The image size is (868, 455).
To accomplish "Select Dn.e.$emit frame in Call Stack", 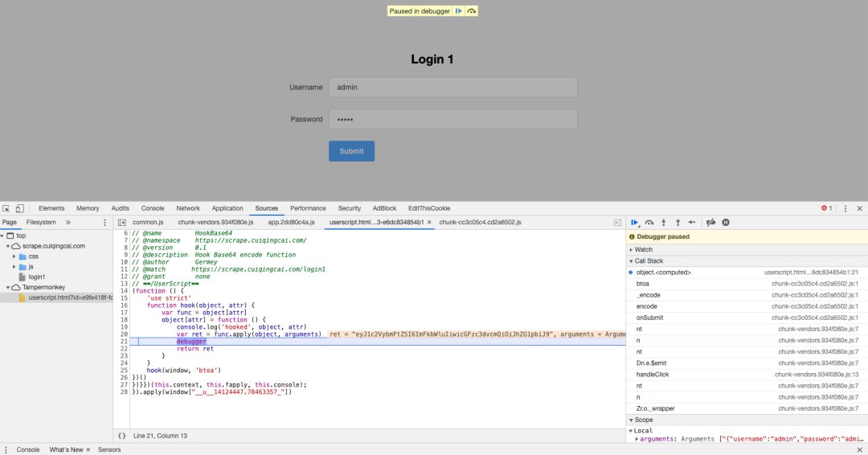I will tap(747, 363).
